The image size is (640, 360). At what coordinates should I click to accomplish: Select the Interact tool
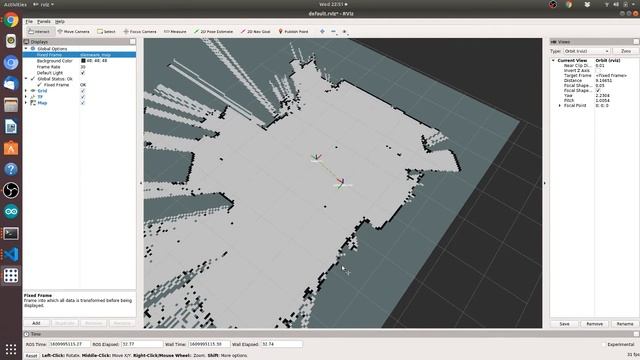pyautogui.click(x=39, y=31)
